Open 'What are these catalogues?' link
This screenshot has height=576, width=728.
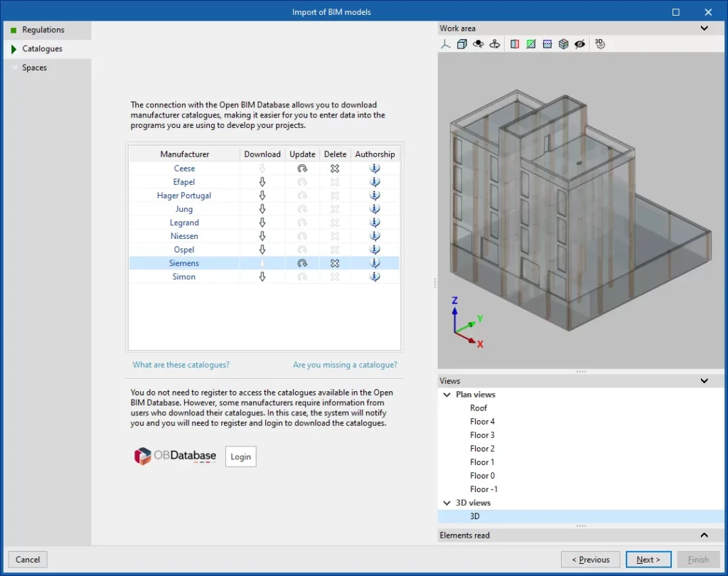(181, 365)
